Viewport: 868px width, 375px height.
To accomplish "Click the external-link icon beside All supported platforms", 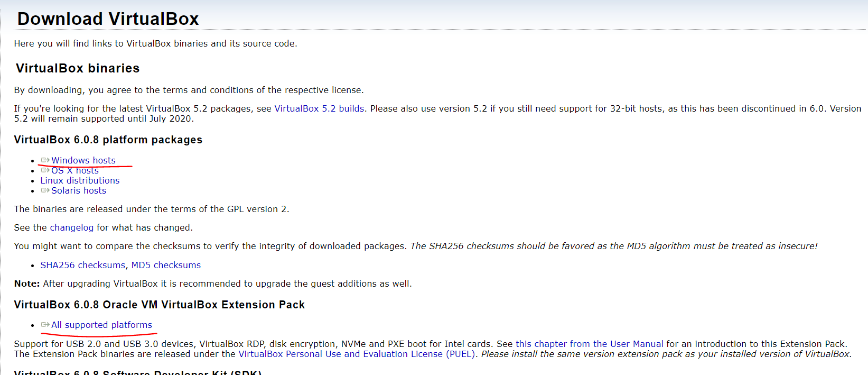I will 45,325.
